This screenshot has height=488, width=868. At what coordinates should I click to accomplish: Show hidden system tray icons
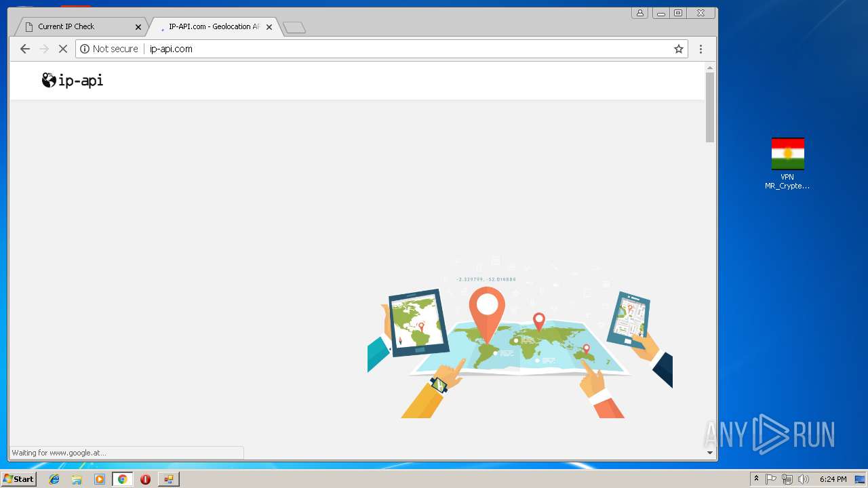point(756,479)
